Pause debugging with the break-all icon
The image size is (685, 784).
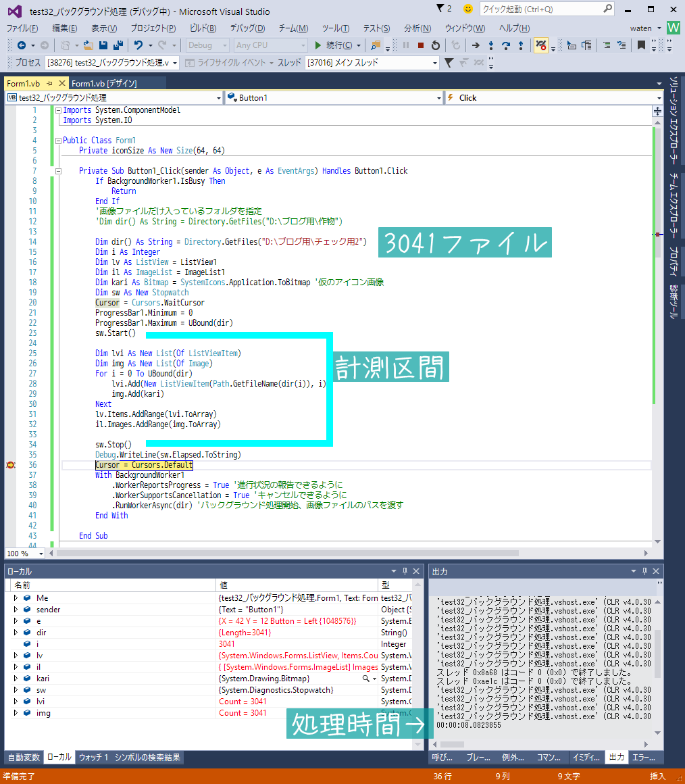[406, 45]
